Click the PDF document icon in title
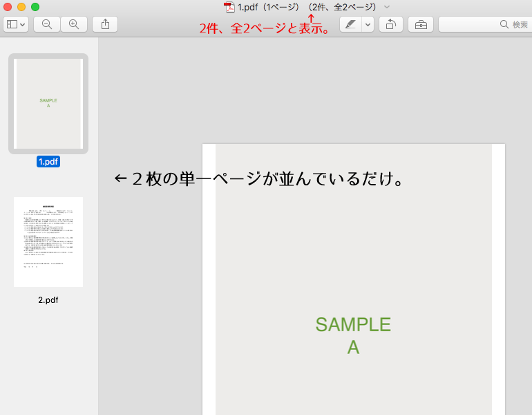Screen dimensions: 532x415 tap(229, 7)
